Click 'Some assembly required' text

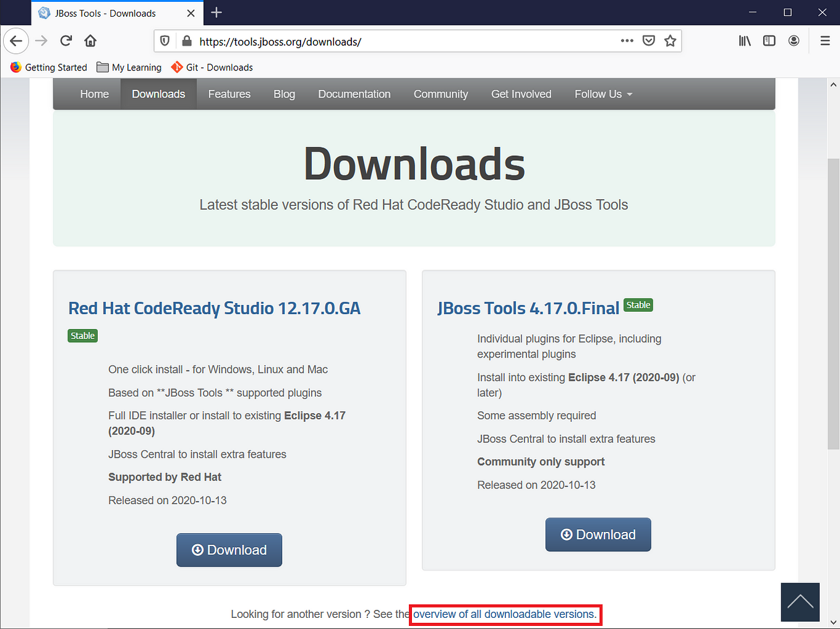536,416
